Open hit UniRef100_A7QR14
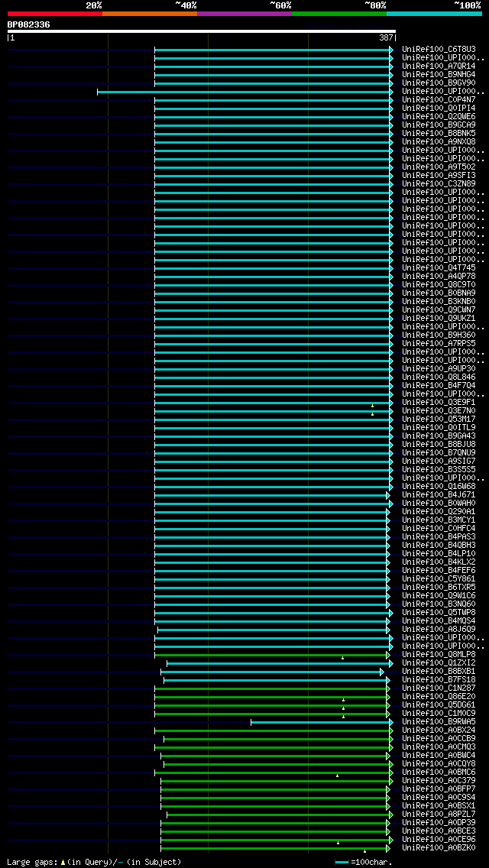The height and width of the screenshot is (868, 489). click(439, 66)
